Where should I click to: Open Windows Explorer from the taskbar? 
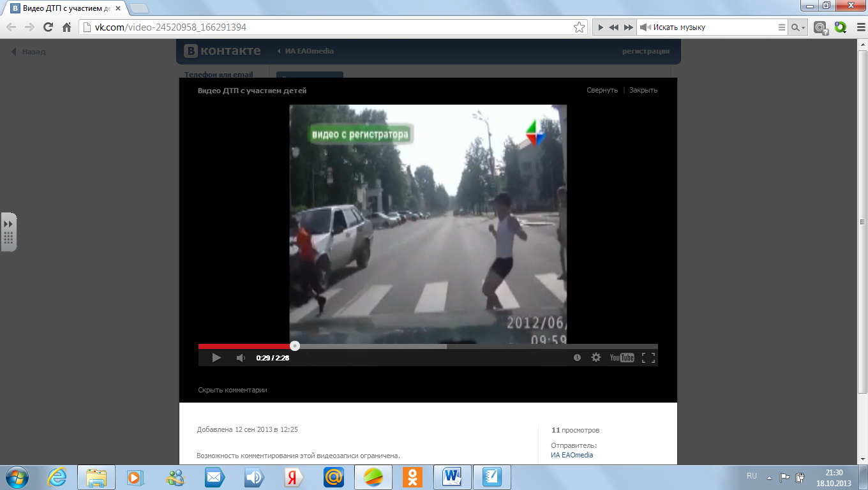tap(96, 477)
